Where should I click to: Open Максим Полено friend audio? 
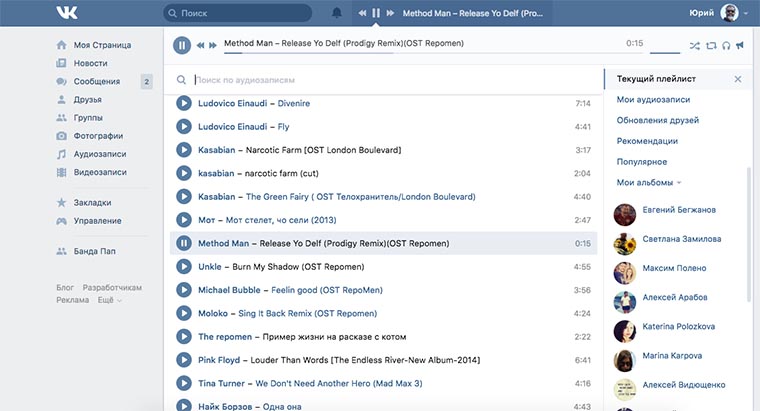click(x=674, y=268)
